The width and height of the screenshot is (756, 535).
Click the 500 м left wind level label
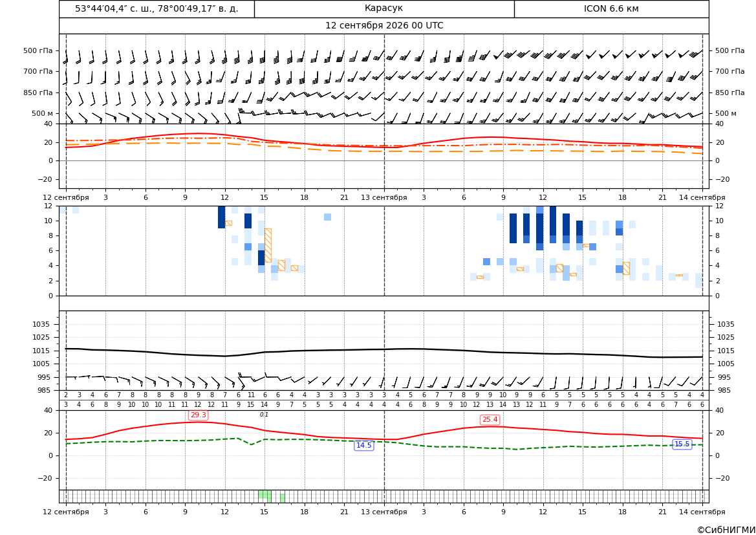click(43, 113)
